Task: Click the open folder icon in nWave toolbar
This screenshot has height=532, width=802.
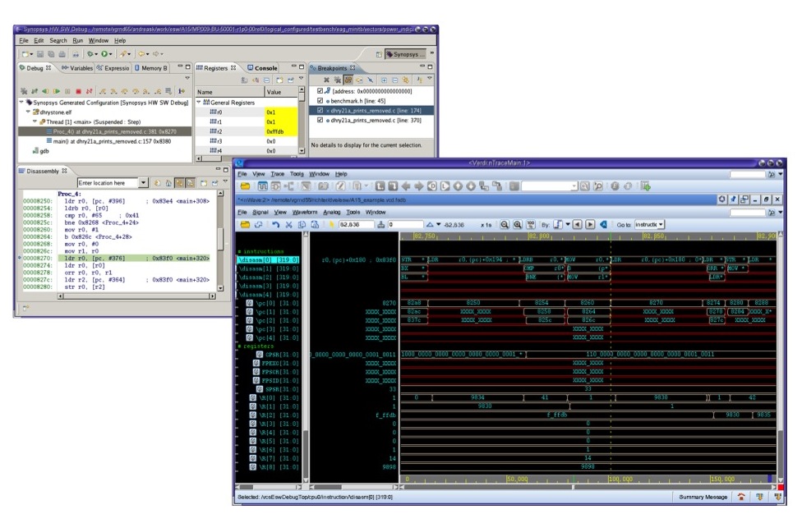Action: point(245,224)
